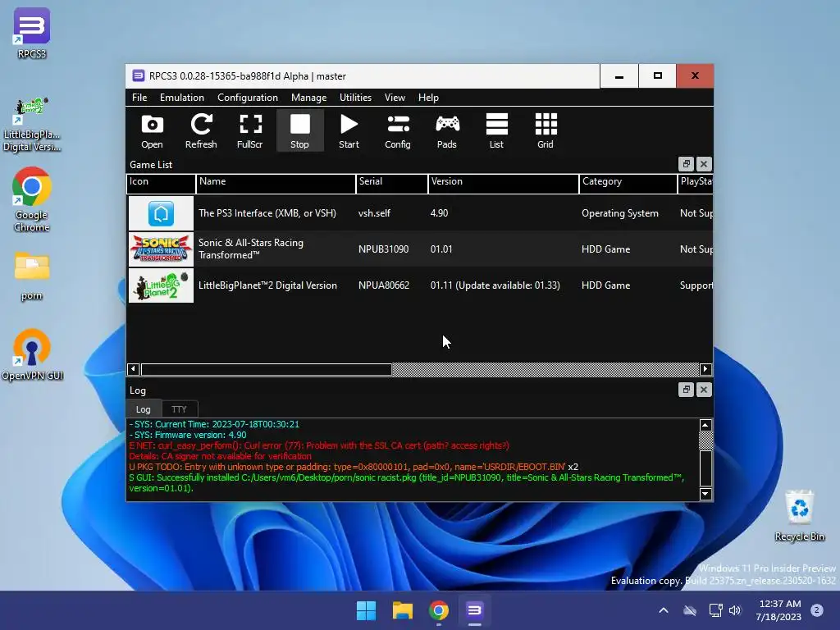The image size is (840, 630).
Task: Click version cell '01.11 (Update available: 01.33)'
Action: pyautogui.click(x=495, y=285)
